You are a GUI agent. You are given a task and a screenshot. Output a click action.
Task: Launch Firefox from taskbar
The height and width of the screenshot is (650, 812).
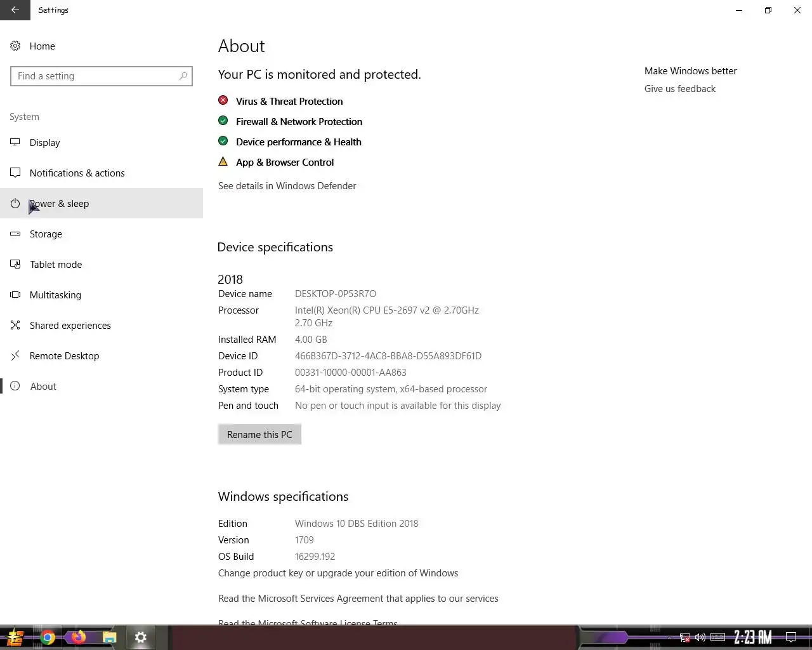[x=78, y=637]
